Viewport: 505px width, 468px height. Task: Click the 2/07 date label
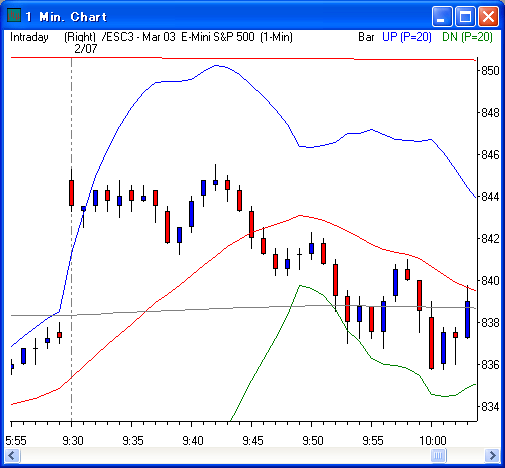(x=86, y=49)
